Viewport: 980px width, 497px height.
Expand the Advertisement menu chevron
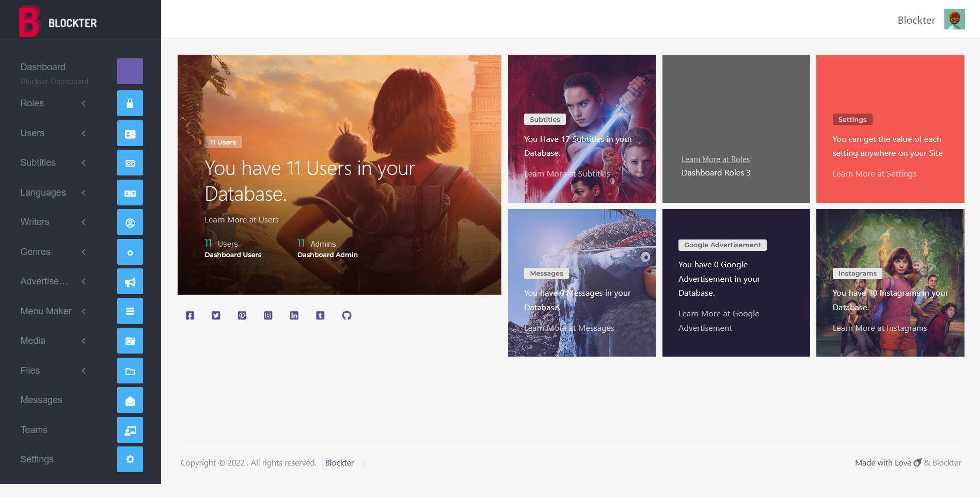click(84, 281)
